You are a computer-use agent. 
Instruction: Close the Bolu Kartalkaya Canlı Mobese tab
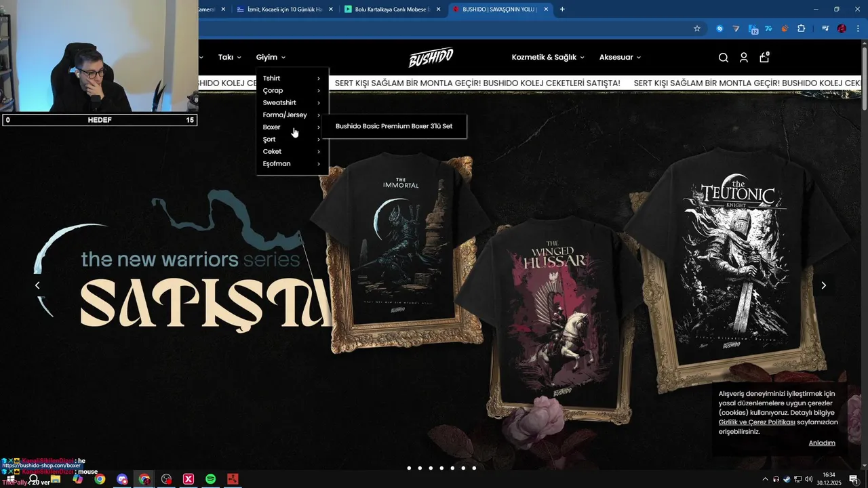pos(439,9)
